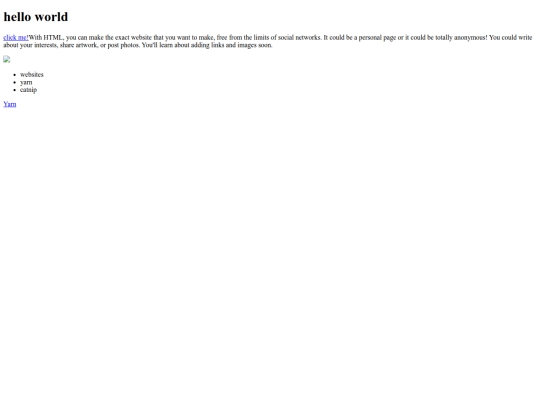This screenshot has width=540, height=405.
Task: Click the bullet beside "websites"
Action: point(14,75)
